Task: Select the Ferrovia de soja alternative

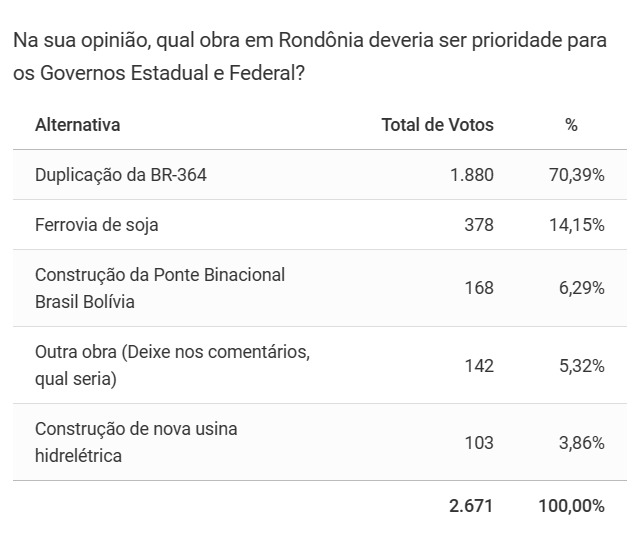Action: point(96,225)
